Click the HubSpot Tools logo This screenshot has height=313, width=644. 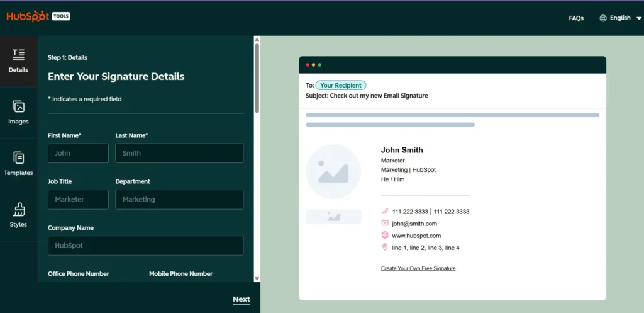point(38,16)
